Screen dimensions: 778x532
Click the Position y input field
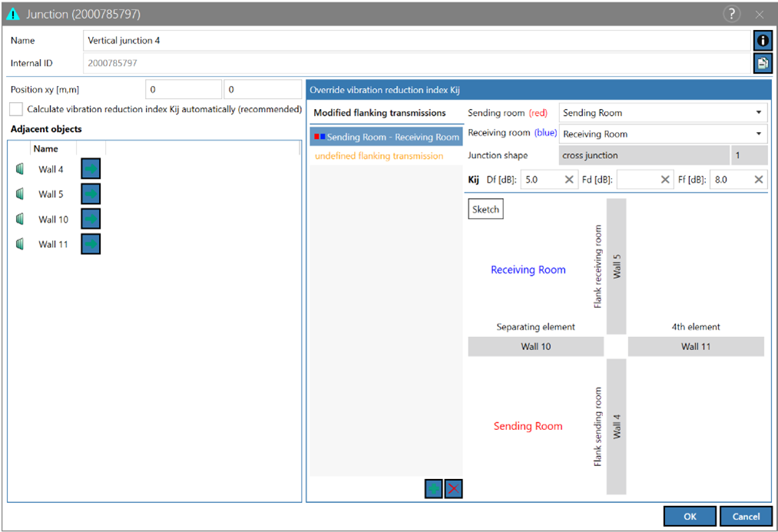coord(263,90)
